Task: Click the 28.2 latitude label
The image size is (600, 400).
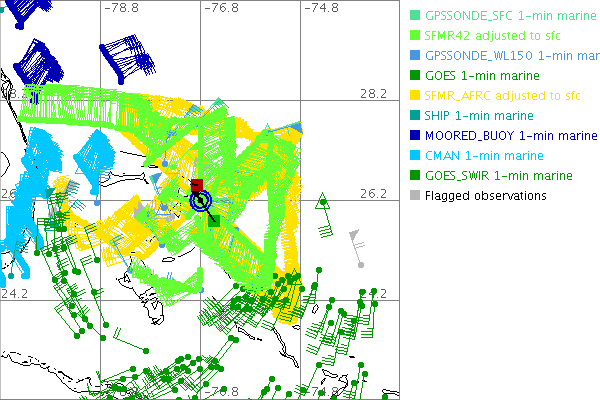Action: tap(373, 93)
